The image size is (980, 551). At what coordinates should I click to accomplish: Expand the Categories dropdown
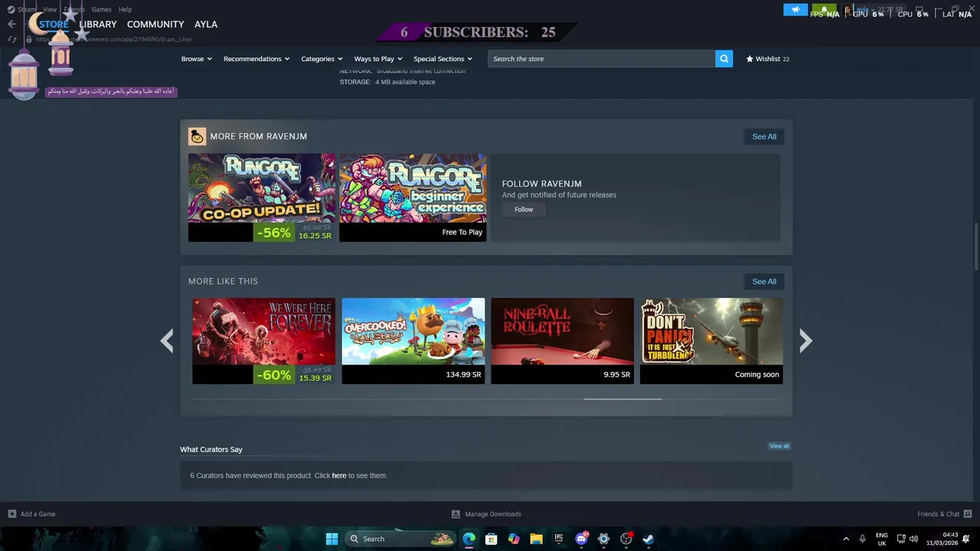(x=322, y=59)
